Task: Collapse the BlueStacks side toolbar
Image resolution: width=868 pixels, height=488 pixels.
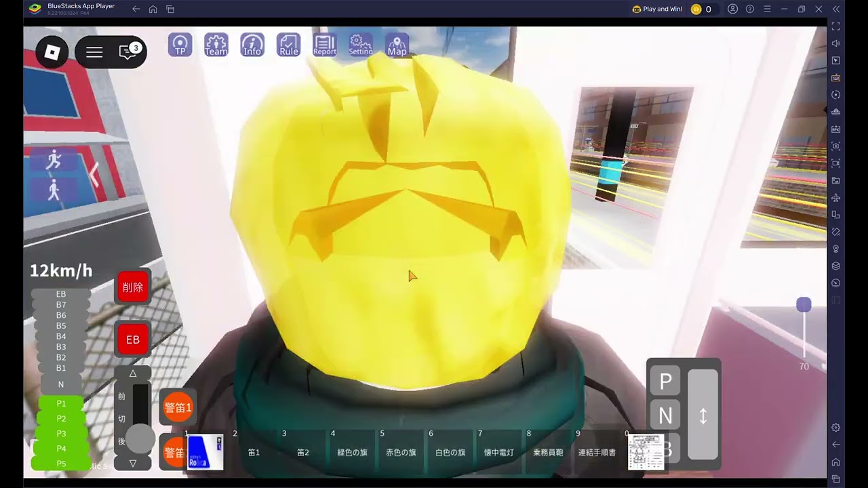Action: pyautogui.click(x=836, y=9)
